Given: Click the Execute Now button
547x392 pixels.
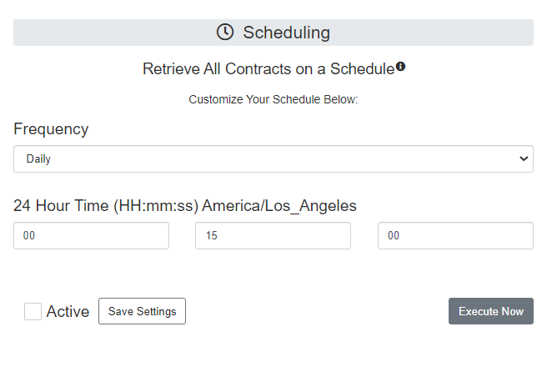Looking at the screenshot, I should click(x=491, y=311).
